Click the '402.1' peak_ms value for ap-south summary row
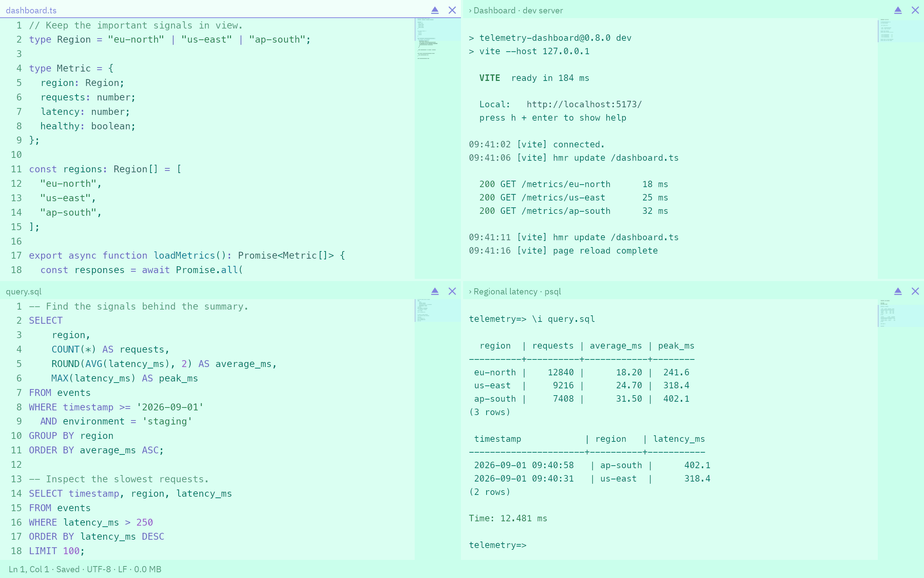 (676, 399)
